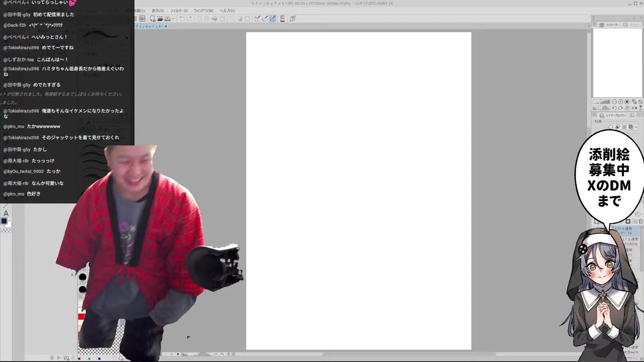The width and height of the screenshot is (644, 362).
Task: Open the フィルター(I) Filter menu
Action: tap(179, 11)
